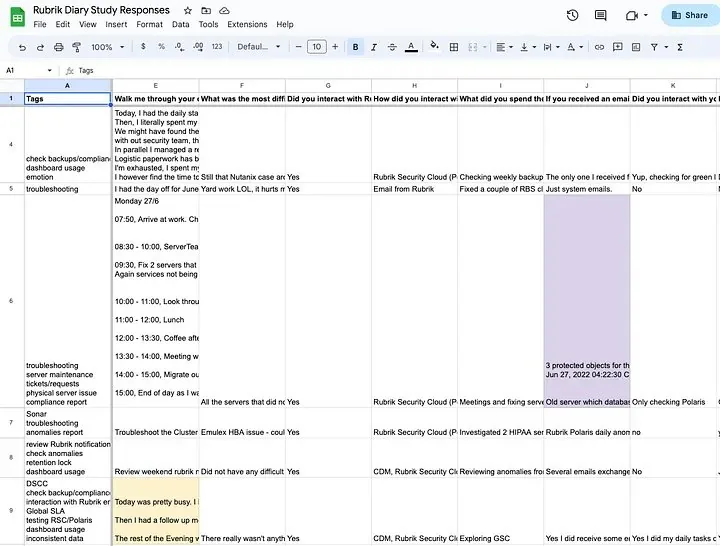Increase decimal places icon
Viewport: 720px width, 546px height.
(x=198, y=47)
